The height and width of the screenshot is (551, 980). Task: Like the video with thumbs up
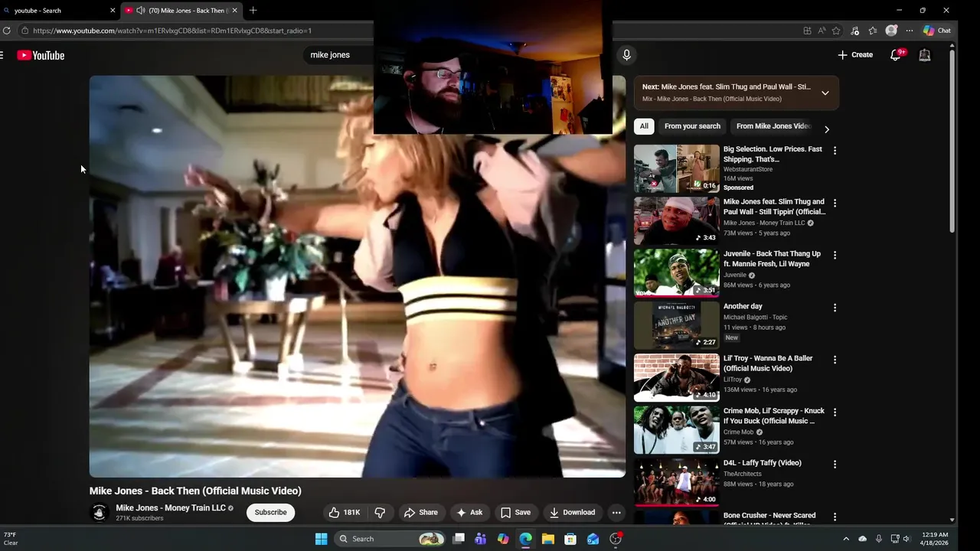coord(344,513)
